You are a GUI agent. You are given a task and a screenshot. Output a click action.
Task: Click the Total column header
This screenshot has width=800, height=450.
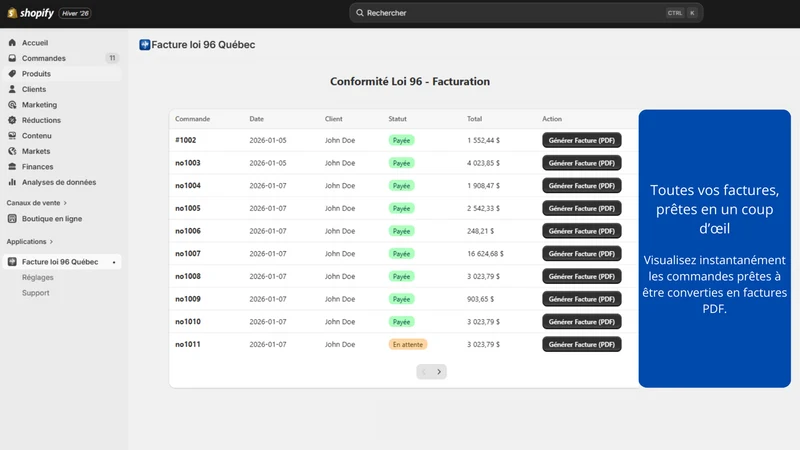click(x=474, y=119)
